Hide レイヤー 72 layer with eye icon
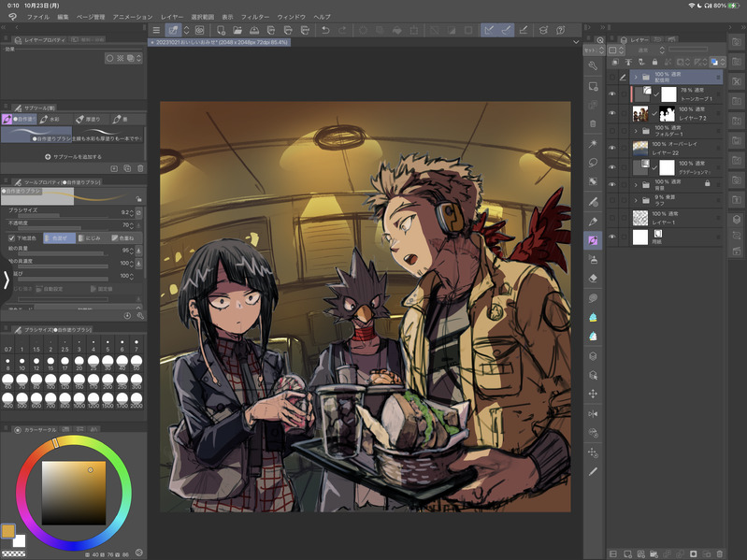The width and height of the screenshot is (747, 560). tap(612, 113)
